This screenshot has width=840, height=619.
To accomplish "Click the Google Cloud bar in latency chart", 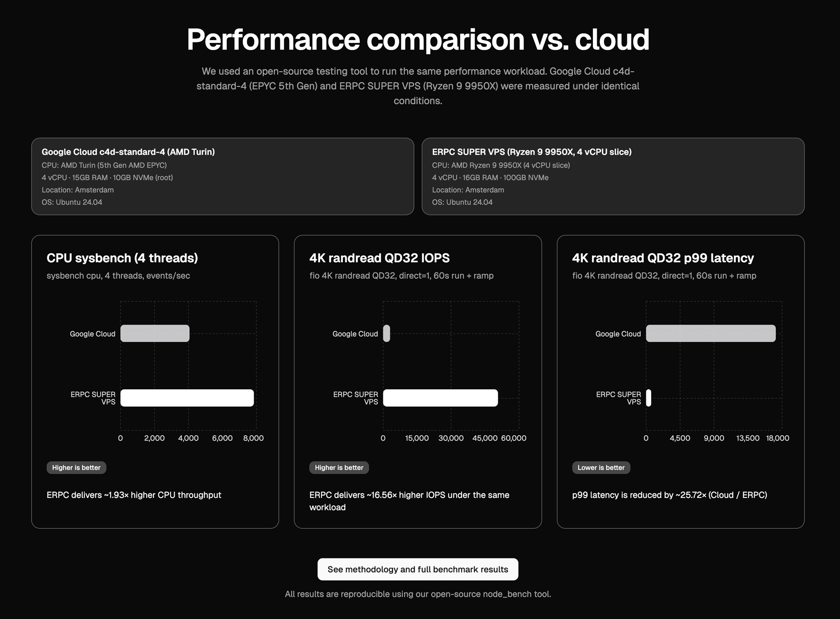I will tap(710, 333).
